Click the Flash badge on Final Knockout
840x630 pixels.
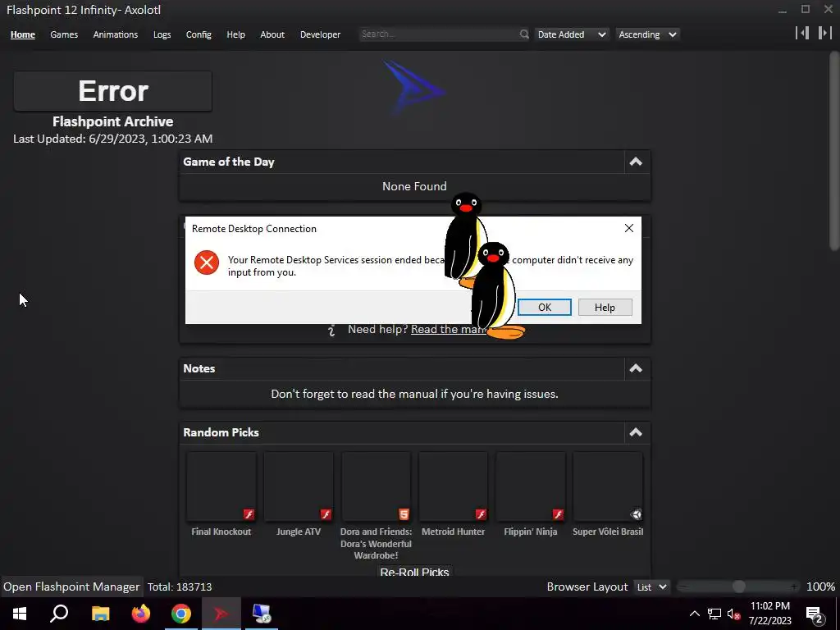[249, 514]
